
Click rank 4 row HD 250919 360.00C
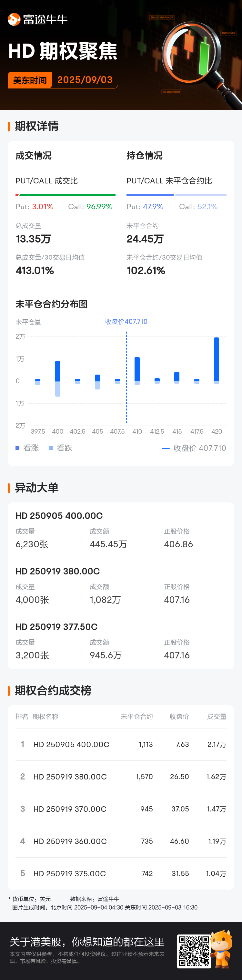pos(121,841)
